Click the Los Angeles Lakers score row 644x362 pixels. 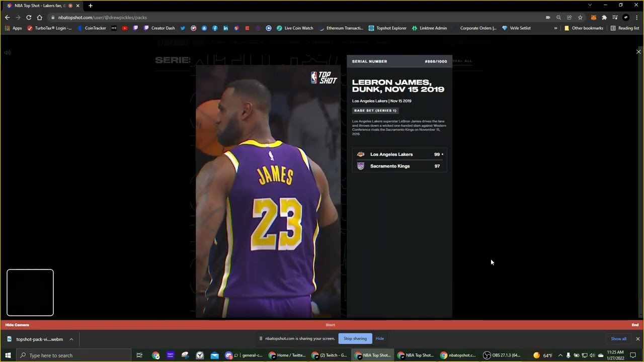[399, 154]
